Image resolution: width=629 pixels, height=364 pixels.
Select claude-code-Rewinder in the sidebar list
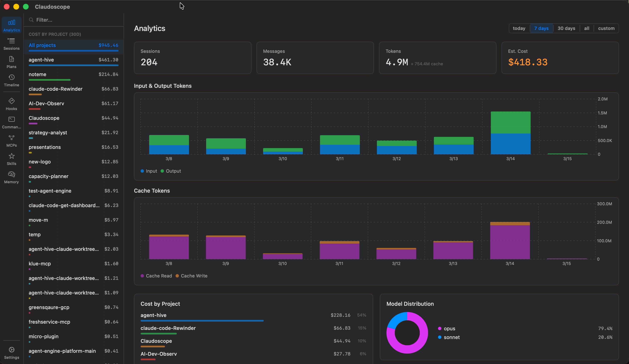[x=74, y=90]
